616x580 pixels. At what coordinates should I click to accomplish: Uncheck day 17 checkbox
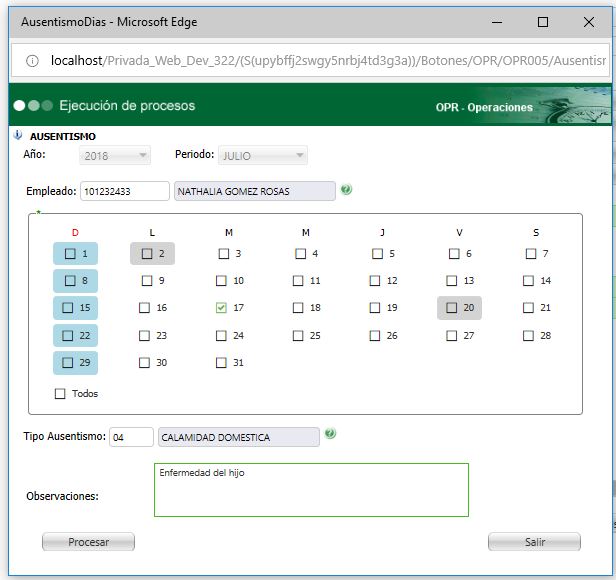point(221,308)
